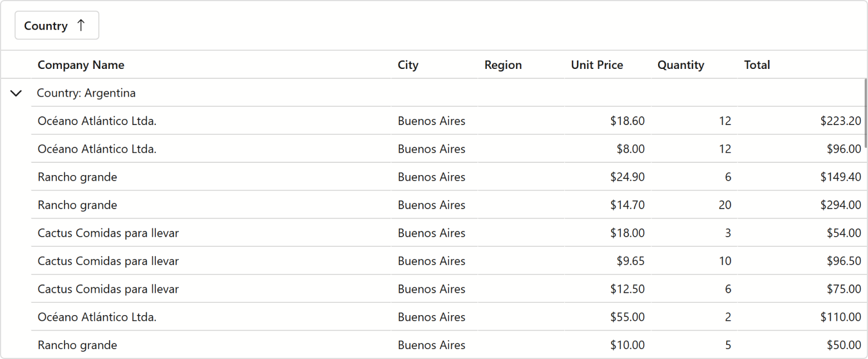This screenshot has height=359, width=868.
Task: Click unit price $12.50
Action: tap(627, 289)
